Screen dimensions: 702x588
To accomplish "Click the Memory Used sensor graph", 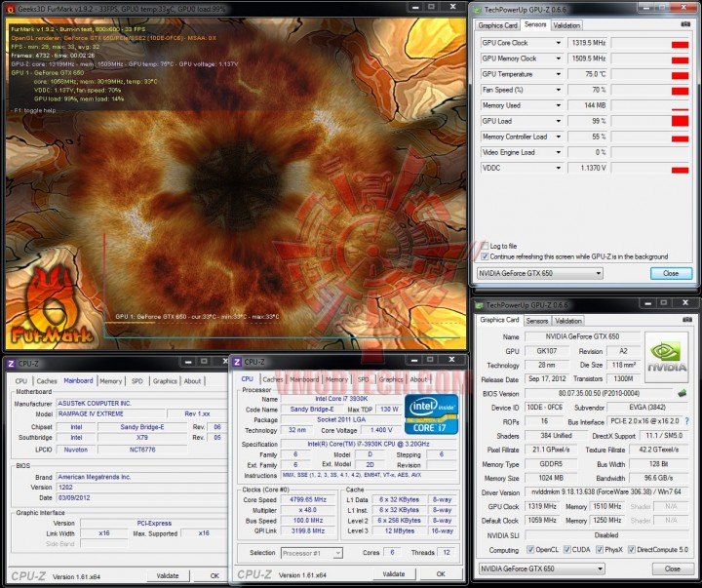I will 649,105.
